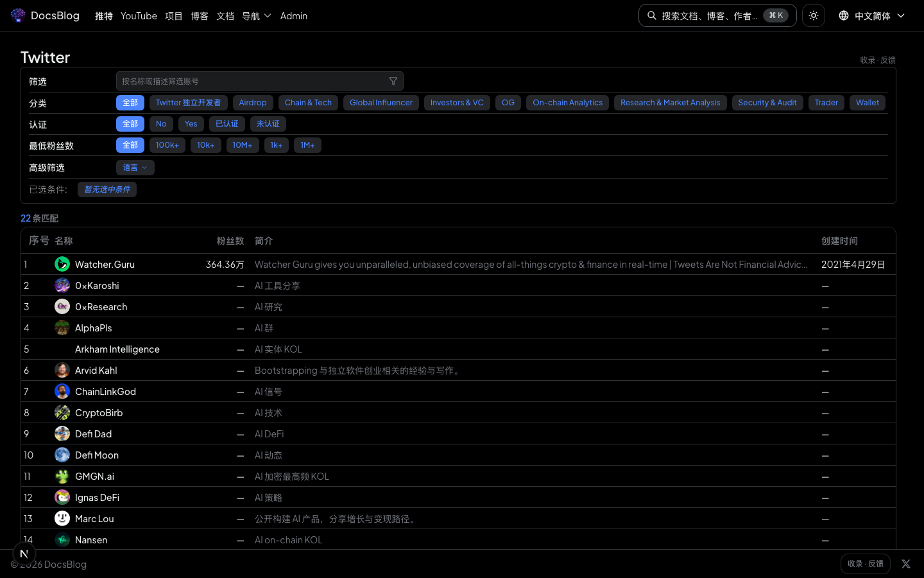Go to the Admin nav item
Viewport: 924px width, 578px height.
coord(293,15)
